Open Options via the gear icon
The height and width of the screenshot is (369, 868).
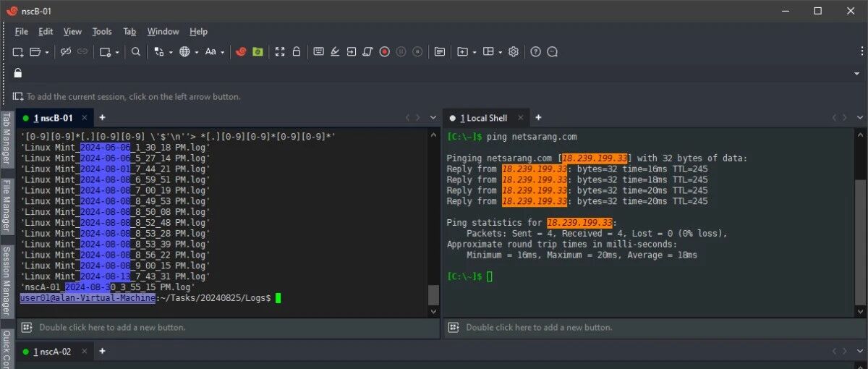coord(514,52)
